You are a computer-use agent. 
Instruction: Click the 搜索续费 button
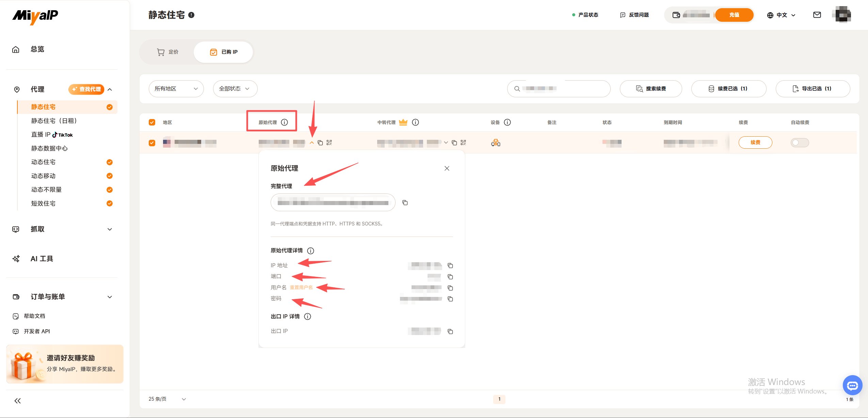(650, 89)
